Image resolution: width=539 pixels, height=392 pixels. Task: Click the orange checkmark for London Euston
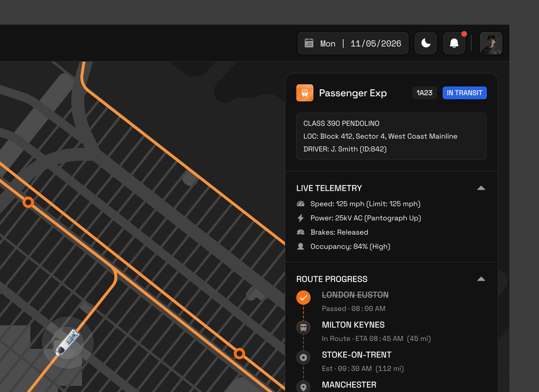(x=303, y=297)
